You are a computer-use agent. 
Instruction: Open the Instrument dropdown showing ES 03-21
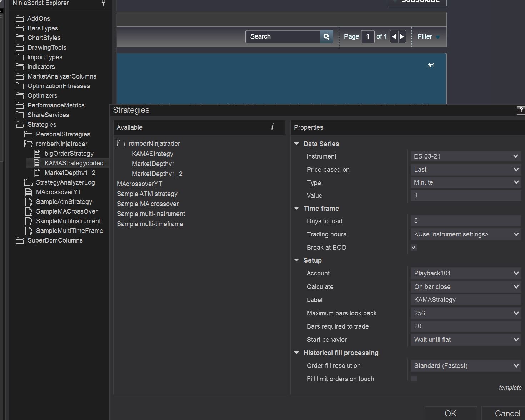coord(465,156)
